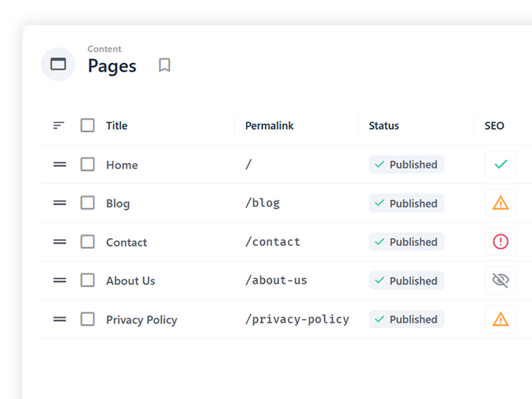Click the green SEO check icon for Home
Image resolution: width=532 pixels, height=399 pixels.
(x=501, y=164)
